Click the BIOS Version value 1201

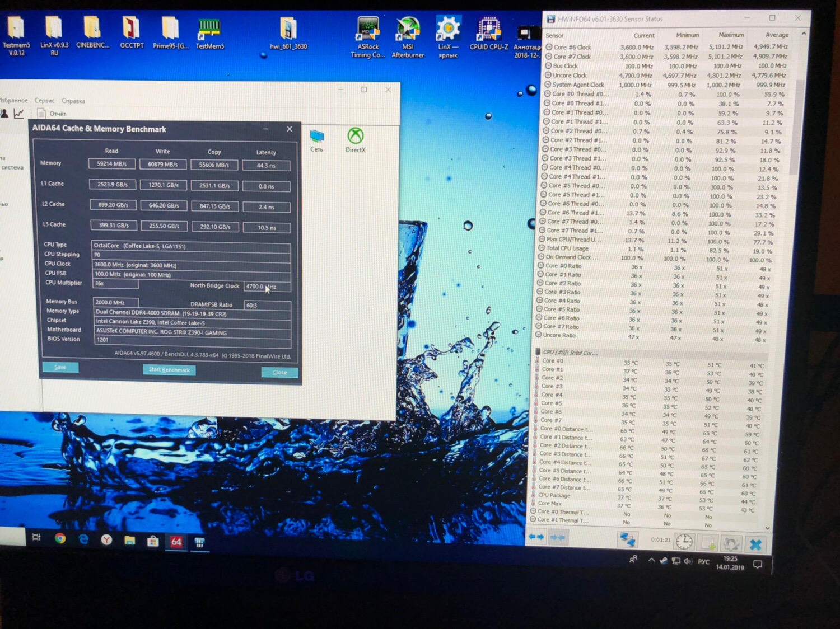point(193,340)
